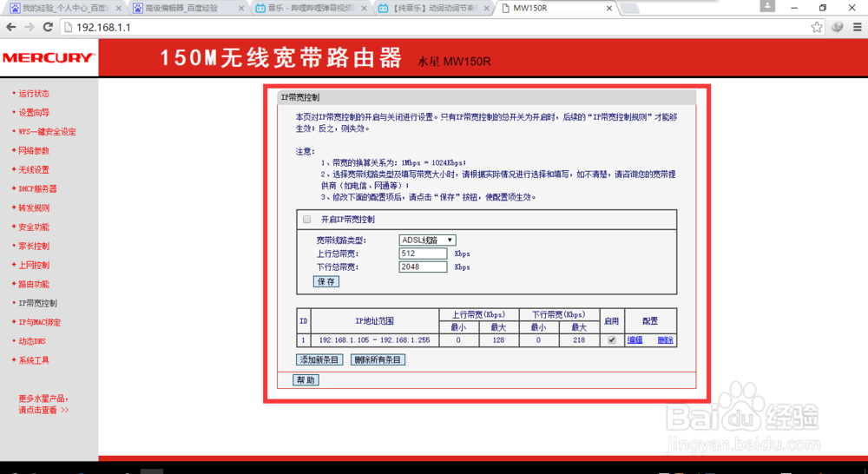Bookmark this page with the star icon
This screenshot has width=868, height=474.
pos(817,27)
